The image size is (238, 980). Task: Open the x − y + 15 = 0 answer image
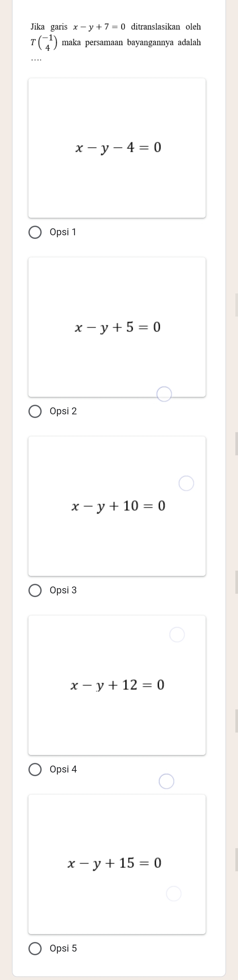pos(117,864)
